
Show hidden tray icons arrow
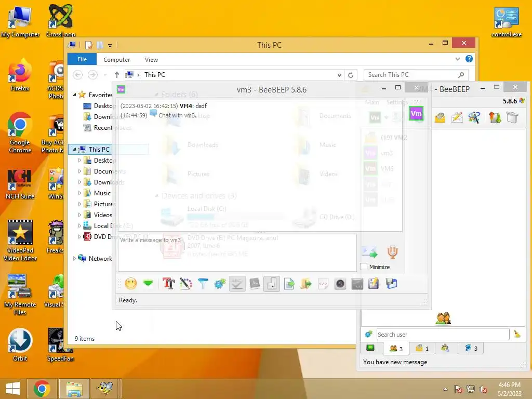(x=445, y=389)
